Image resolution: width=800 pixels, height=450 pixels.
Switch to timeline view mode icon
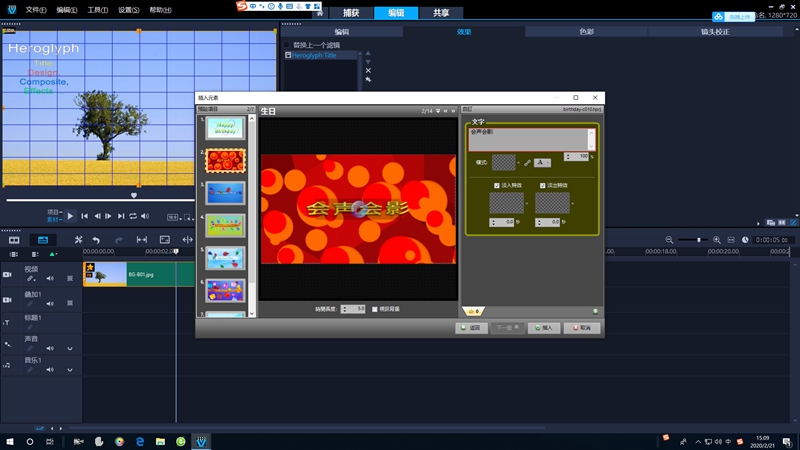[x=43, y=240]
